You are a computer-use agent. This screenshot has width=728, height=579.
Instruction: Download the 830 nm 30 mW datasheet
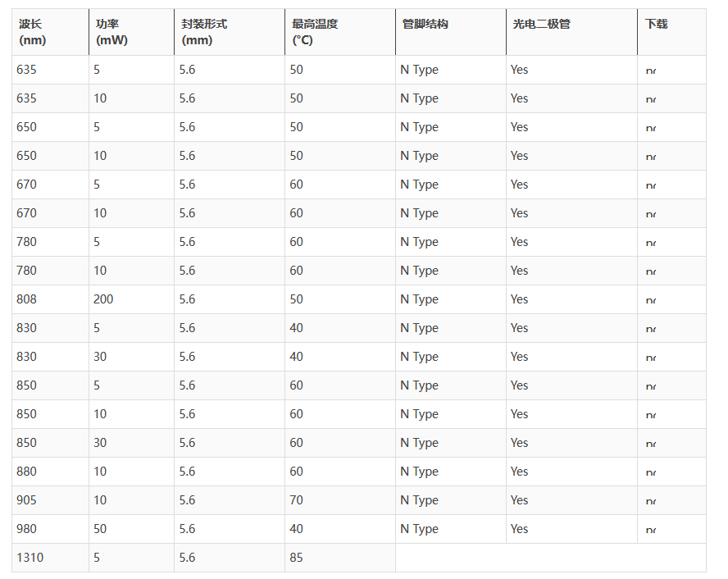pos(651,358)
